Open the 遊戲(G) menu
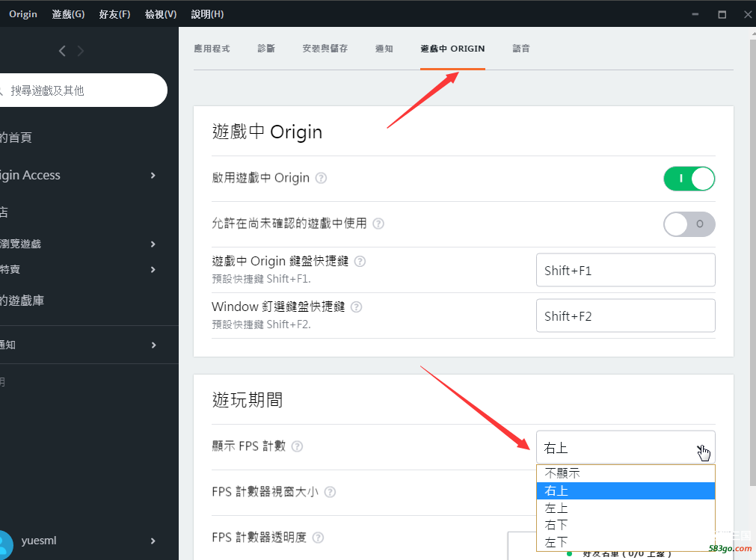This screenshot has height=560, width=756. pyautogui.click(x=68, y=14)
